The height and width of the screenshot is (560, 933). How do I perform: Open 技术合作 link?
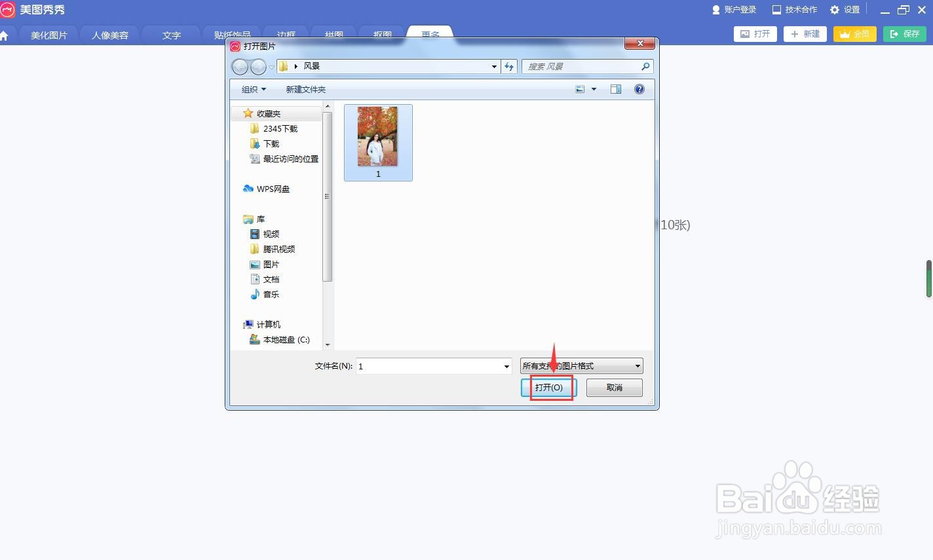(795, 10)
